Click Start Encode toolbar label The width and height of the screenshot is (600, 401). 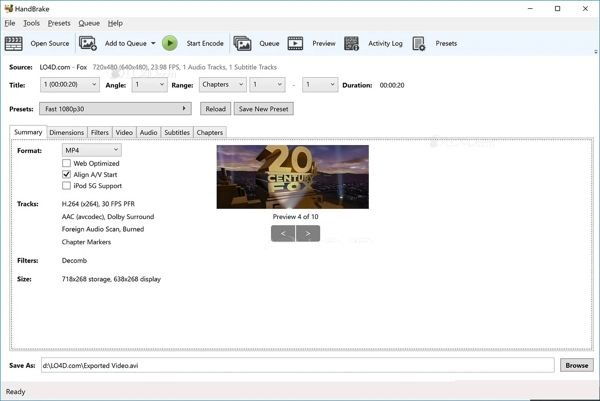coord(205,44)
